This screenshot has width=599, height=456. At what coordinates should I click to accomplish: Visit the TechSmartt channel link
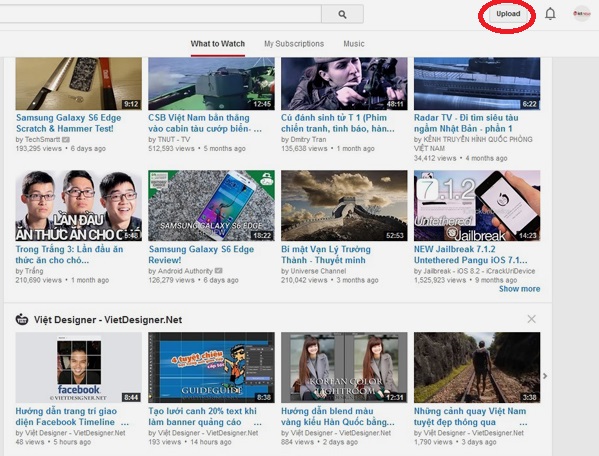point(42,139)
